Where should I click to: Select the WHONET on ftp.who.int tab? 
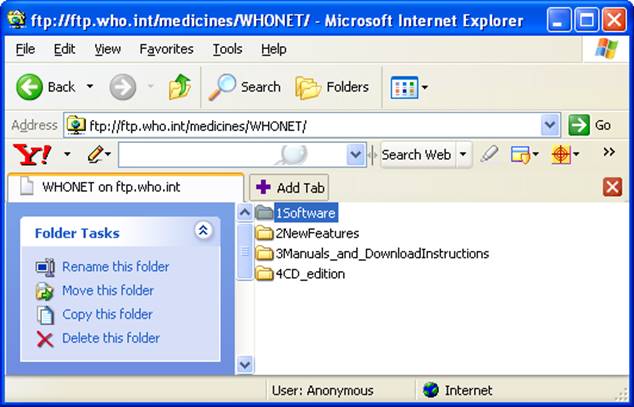coord(126,188)
